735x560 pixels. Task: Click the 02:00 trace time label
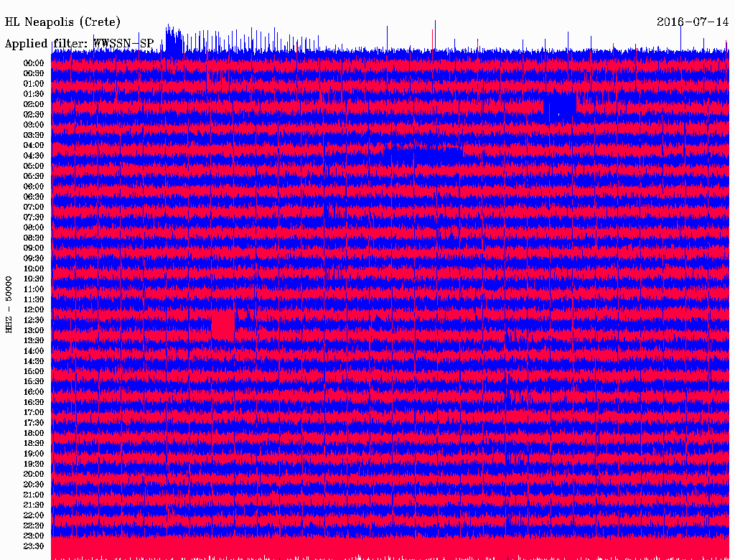coord(34,104)
